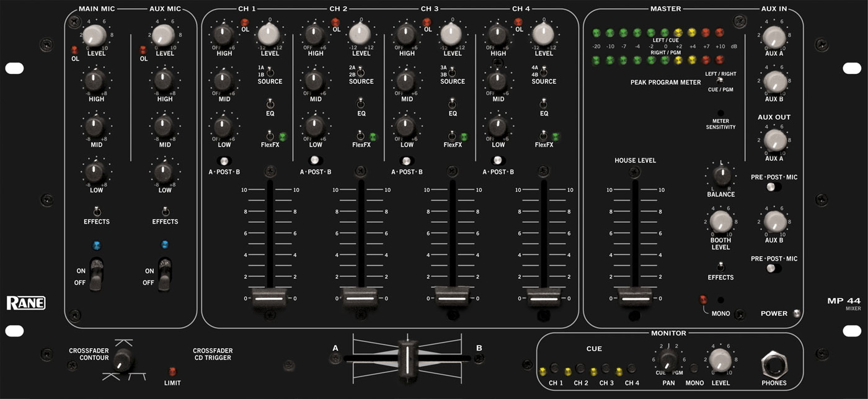Click the HOUSE LEVEL fader handle
Viewport: 868px width, 399px height.
635,297
